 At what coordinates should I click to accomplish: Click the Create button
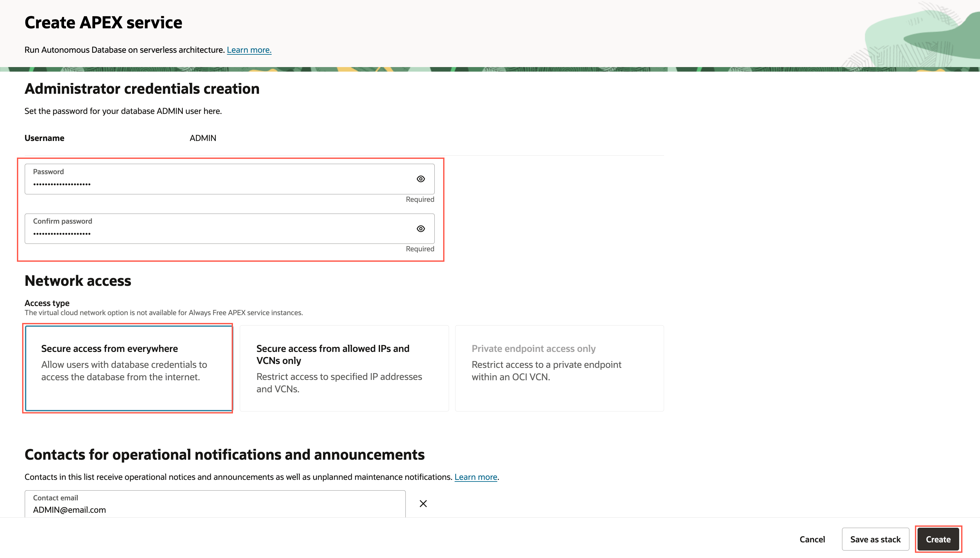coord(938,539)
